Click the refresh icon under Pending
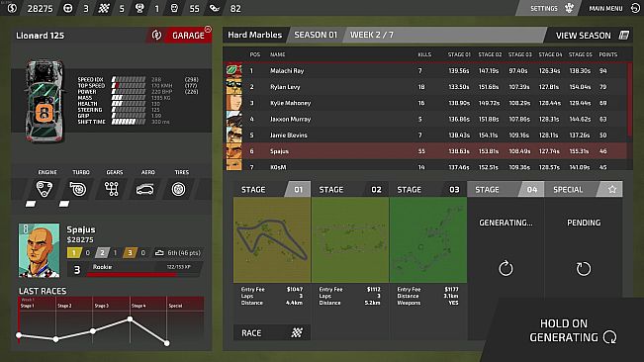Viewport: 644px width, 362px height. point(584,269)
